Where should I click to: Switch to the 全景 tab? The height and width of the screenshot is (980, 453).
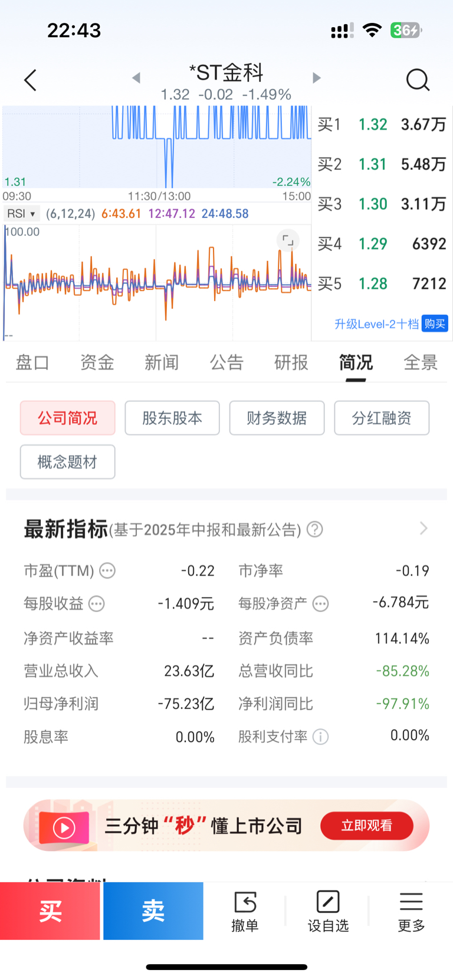[x=421, y=362]
